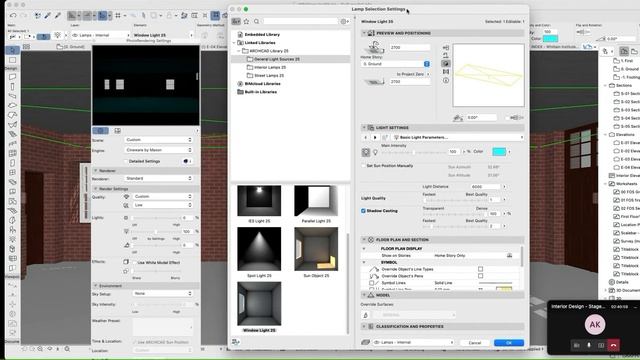Viewport: 640px width, 360px height.
Task: Click the favorites star icon in library browser
Action: point(247,21)
